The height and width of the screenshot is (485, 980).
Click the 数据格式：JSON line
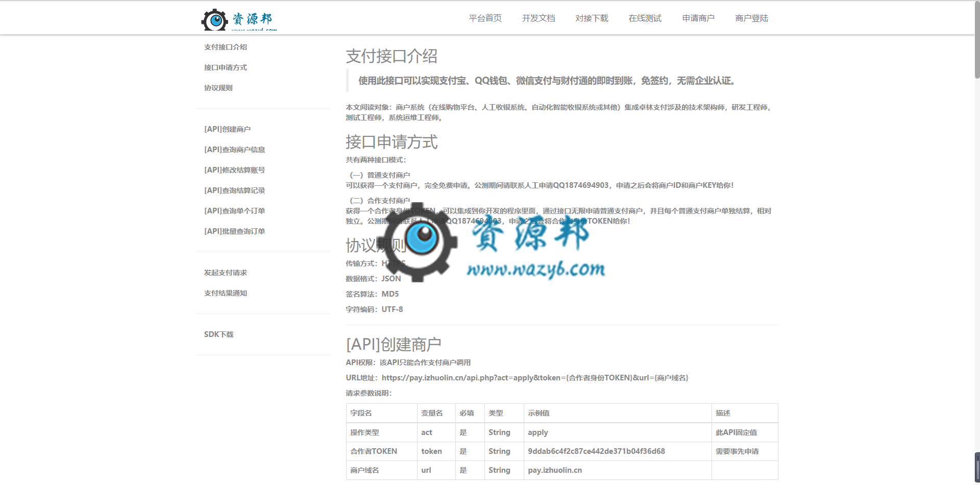pyautogui.click(x=373, y=279)
